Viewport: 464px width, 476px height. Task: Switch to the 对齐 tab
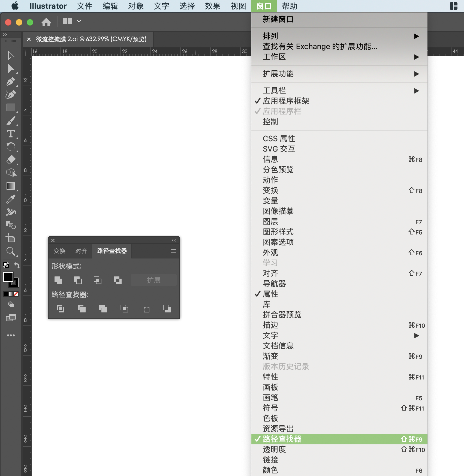pyautogui.click(x=81, y=251)
